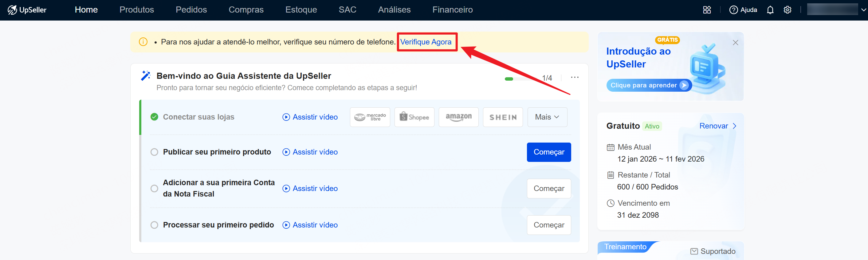Click the UpSeller logo
Viewport: 868px width, 260px height.
27,10
